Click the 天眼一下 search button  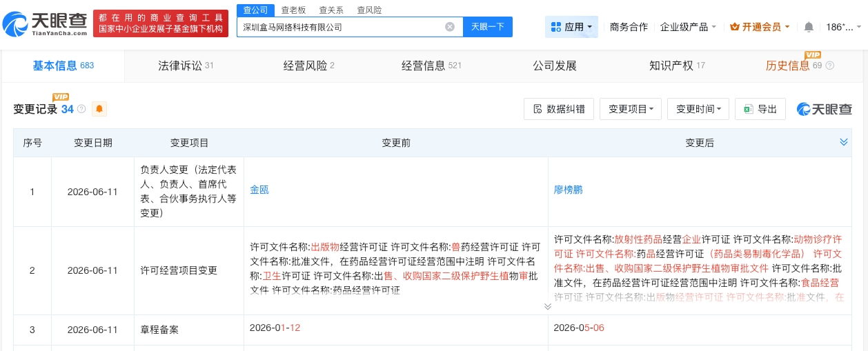pos(487,27)
